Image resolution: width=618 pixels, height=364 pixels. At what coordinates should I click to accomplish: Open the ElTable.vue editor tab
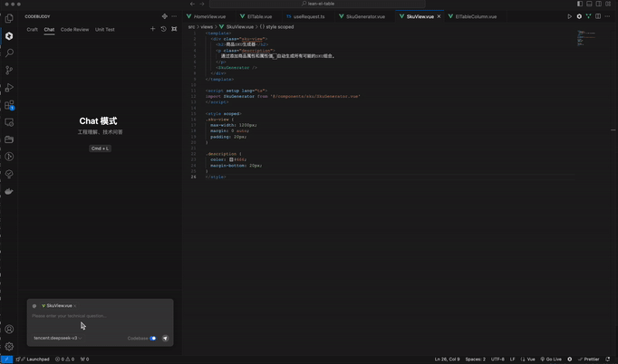coord(259,16)
